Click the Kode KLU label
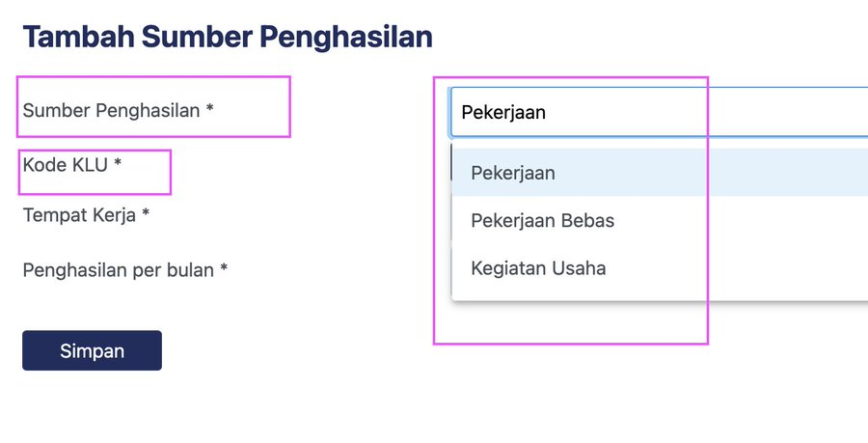Image resolution: width=868 pixels, height=443 pixels. point(66,165)
